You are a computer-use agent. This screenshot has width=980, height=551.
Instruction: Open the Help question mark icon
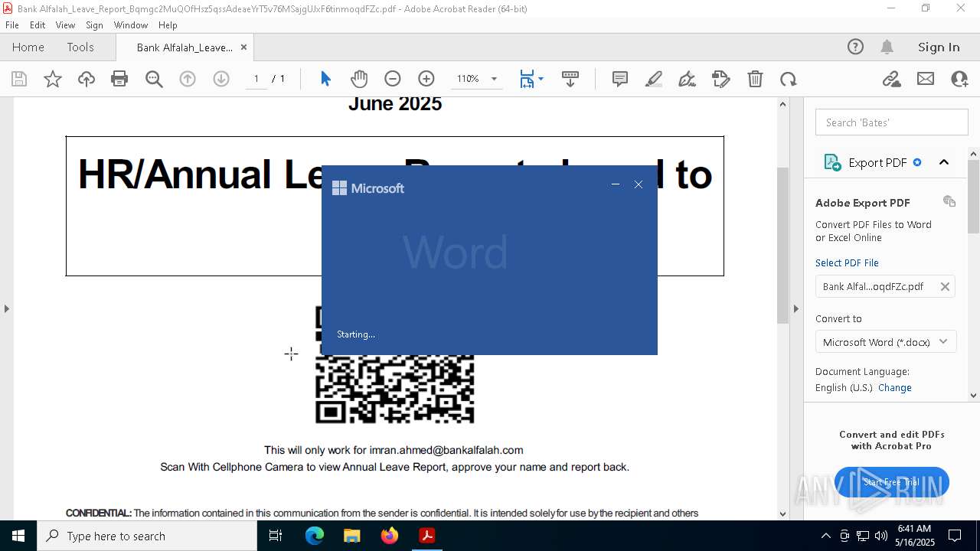point(855,47)
